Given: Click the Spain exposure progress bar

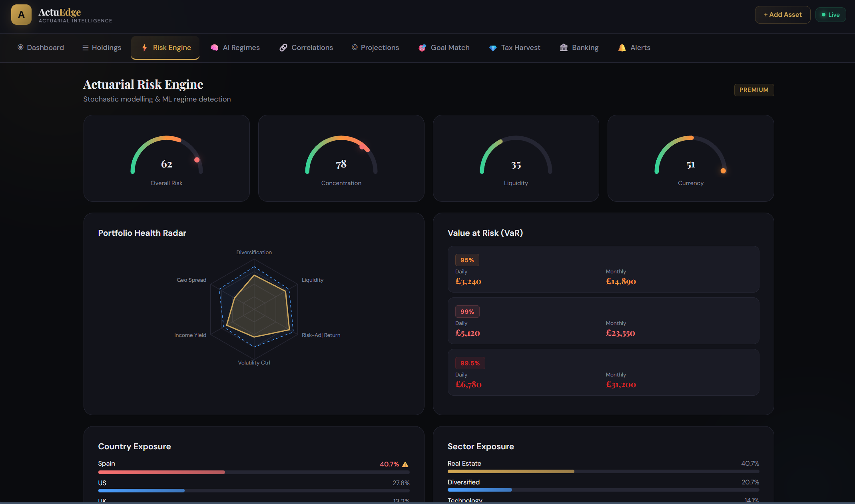Looking at the screenshot, I should point(253,472).
